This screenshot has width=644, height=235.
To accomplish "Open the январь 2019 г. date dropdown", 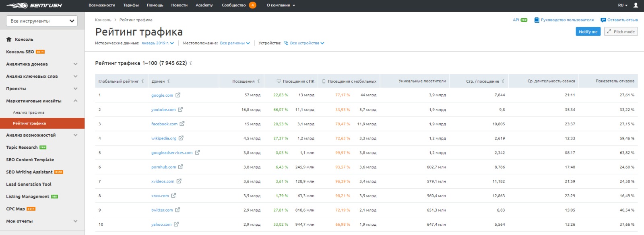I will tap(158, 43).
